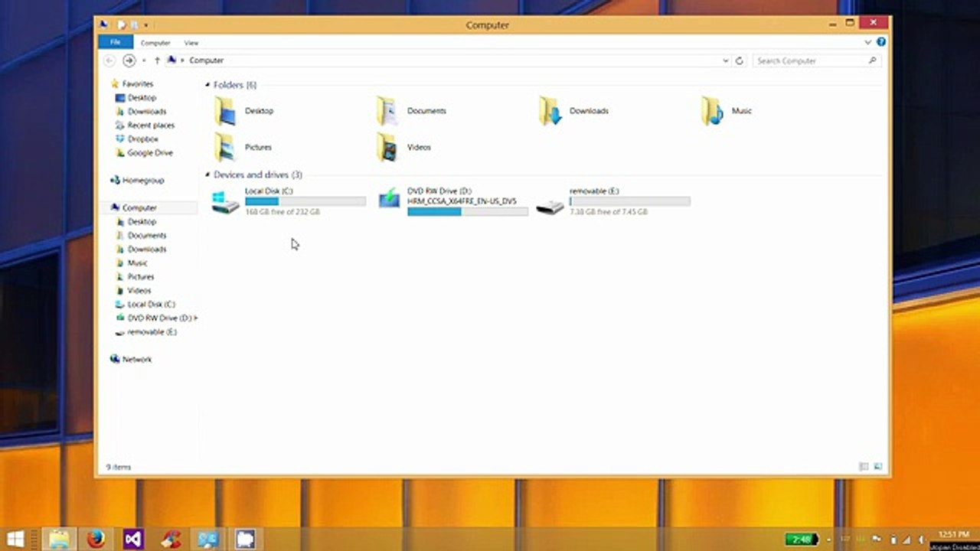Click the New Folder quick access icon
The image size is (980, 551).
click(133, 24)
